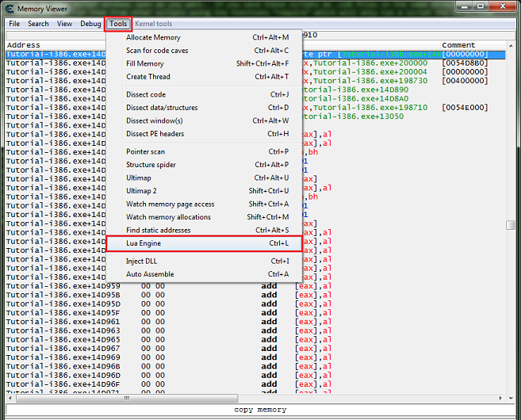The height and width of the screenshot is (420, 521).
Task: Open the File menu
Action: (x=14, y=24)
